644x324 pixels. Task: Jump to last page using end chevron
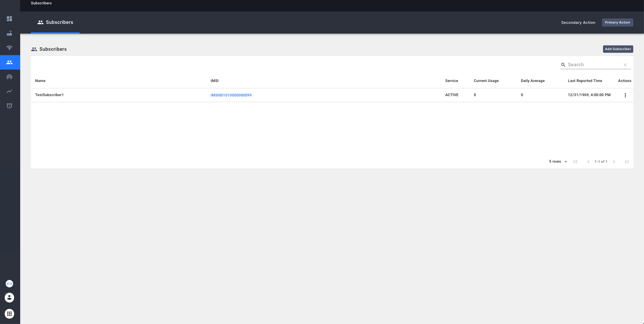[627, 161]
